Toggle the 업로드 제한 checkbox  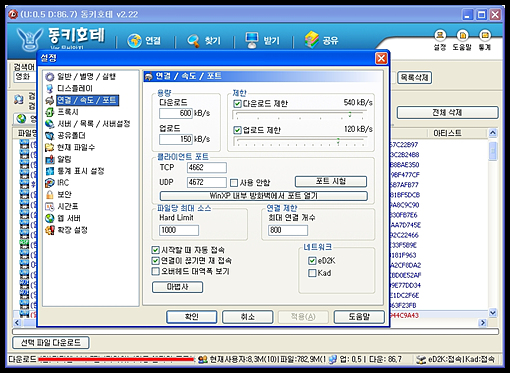[237, 130]
